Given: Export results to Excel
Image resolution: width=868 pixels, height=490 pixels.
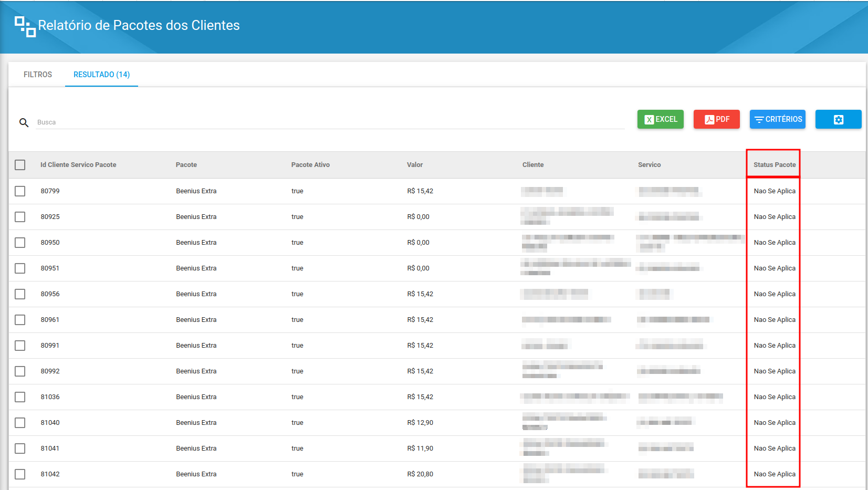Looking at the screenshot, I should tap(661, 119).
